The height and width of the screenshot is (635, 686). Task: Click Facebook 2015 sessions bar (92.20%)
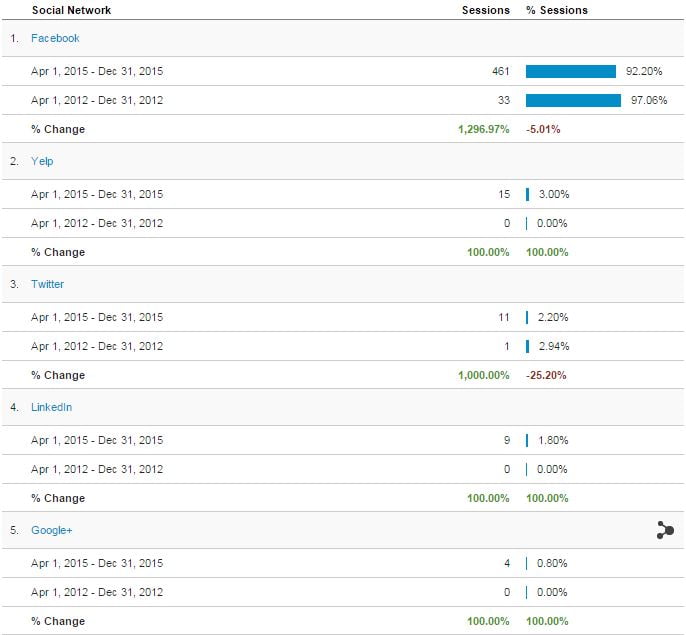tap(571, 71)
